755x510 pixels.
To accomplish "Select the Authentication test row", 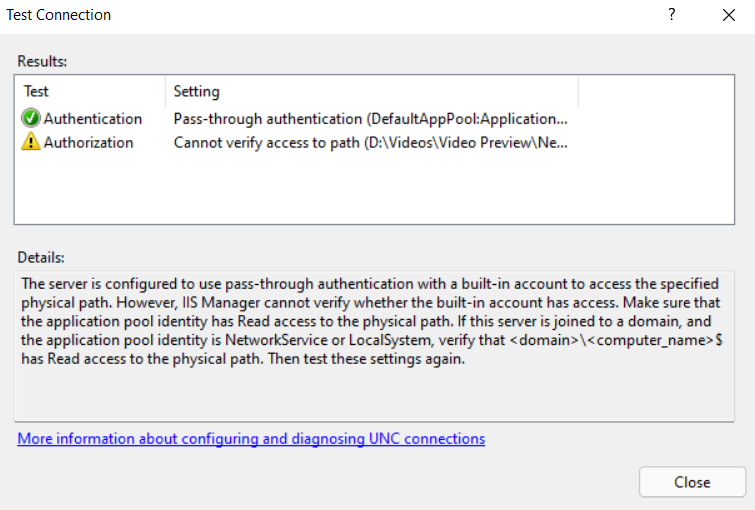I will point(92,119).
